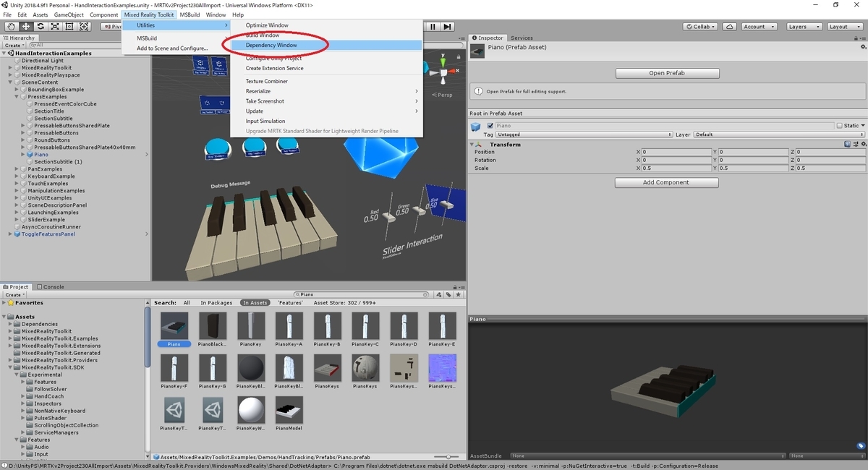Select the PianoModel asset thumbnail
868x470 pixels.
(289, 410)
